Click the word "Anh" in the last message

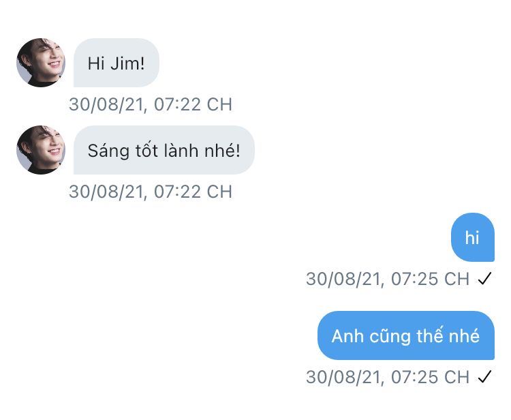[x=346, y=336]
